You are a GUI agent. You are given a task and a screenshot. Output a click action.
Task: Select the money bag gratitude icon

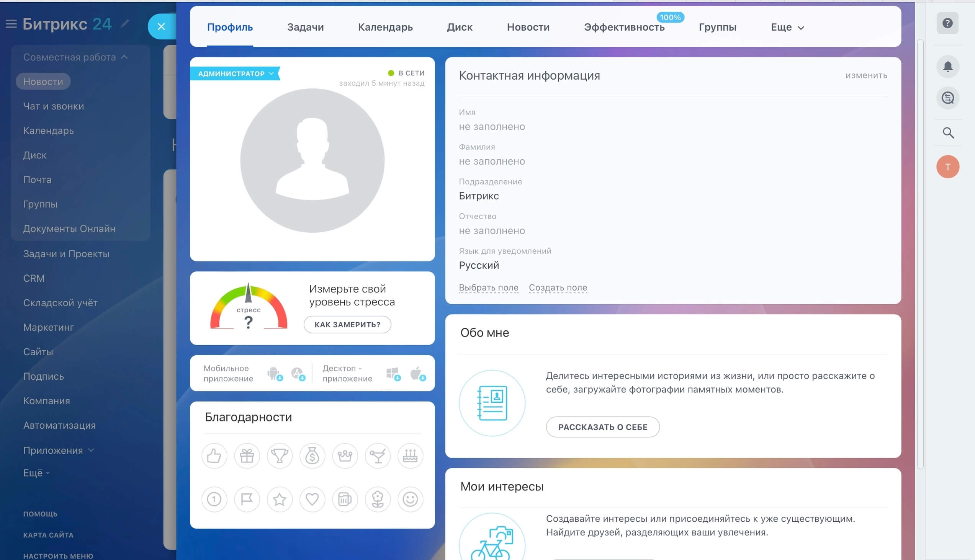312,456
